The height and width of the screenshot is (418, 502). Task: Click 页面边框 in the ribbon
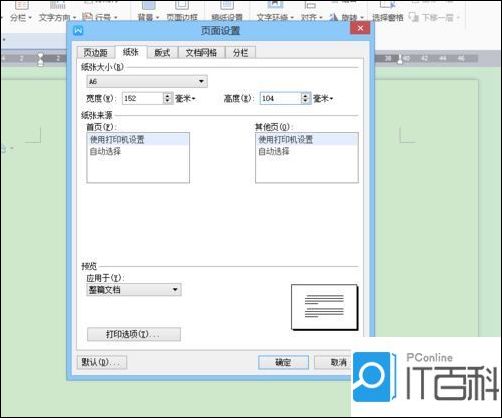(x=182, y=17)
